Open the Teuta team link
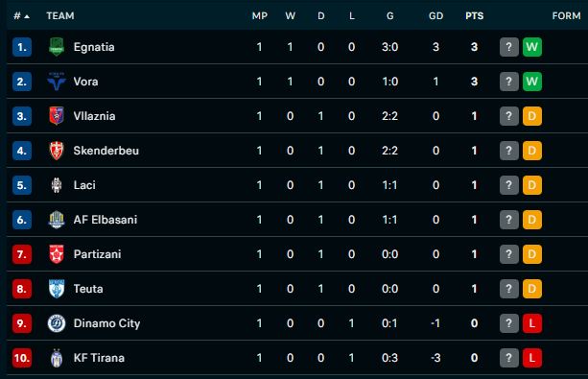The width and height of the screenshot is (588, 379). click(x=88, y=289)
